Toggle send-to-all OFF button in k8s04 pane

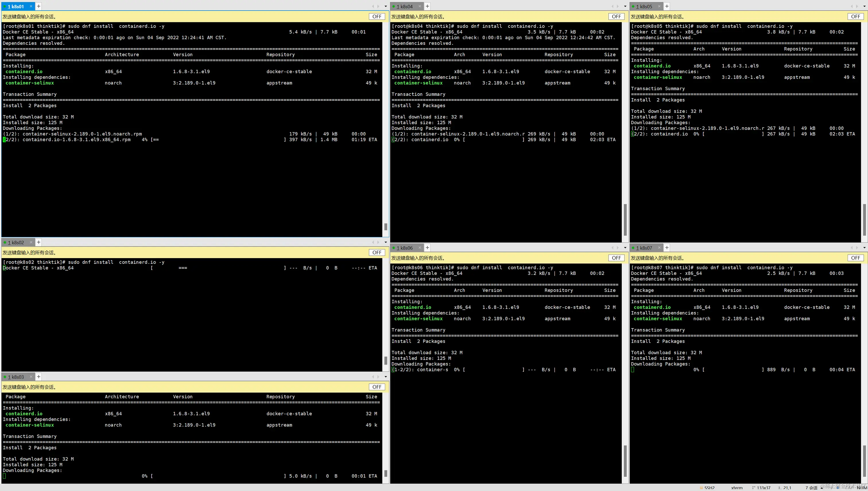click(x=616, y=17)
